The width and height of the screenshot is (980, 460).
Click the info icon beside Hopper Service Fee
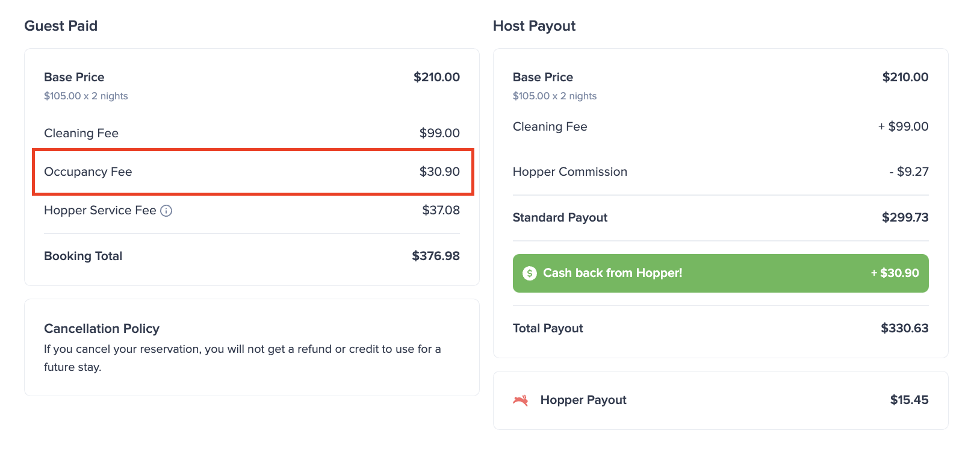point(166,211)
